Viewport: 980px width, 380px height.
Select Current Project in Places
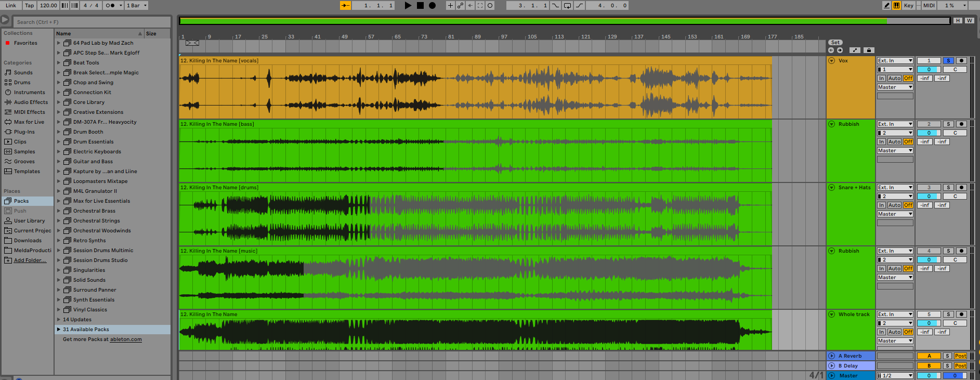(x=28, y=231)
